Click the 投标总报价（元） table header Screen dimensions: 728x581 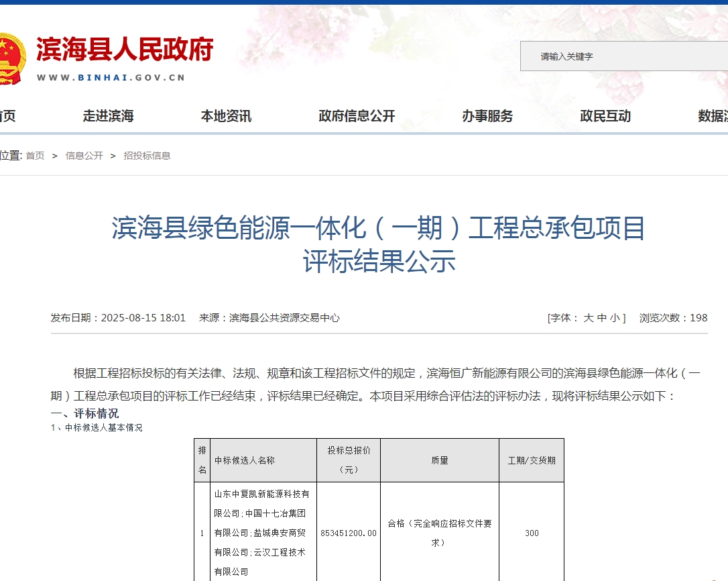(349, 460)
